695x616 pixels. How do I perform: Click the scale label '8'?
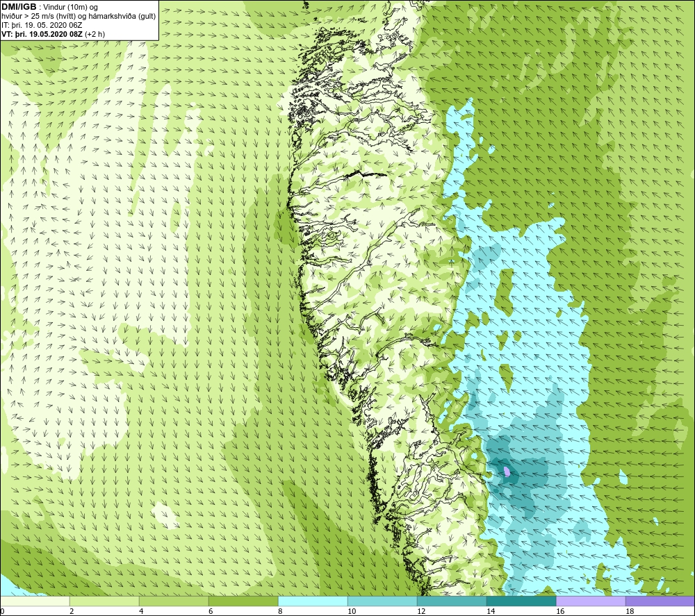pos(280,611)
